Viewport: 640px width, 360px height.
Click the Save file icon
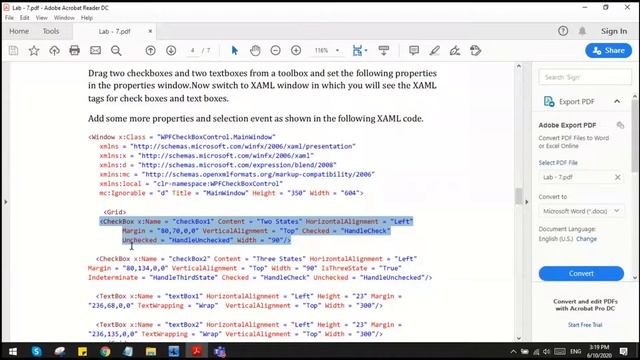(x=13, y=51)
